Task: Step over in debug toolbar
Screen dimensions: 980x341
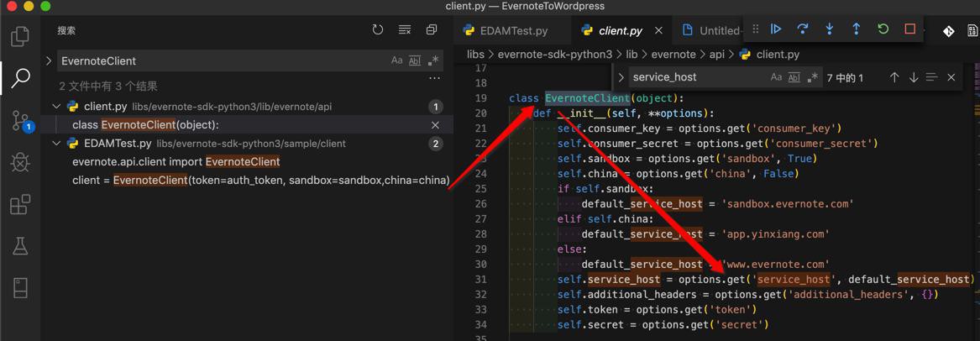Action: 803,29
